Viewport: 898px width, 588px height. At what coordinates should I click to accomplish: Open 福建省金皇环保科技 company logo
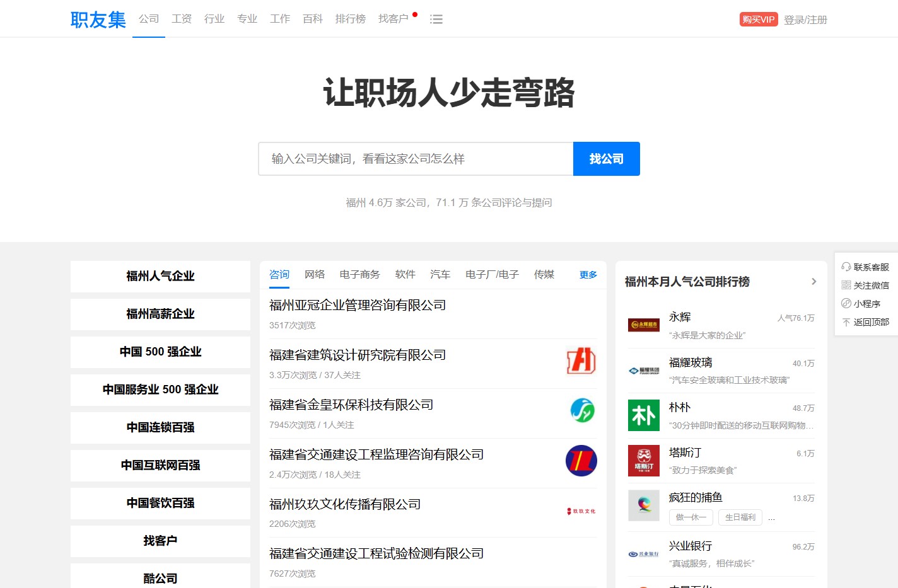click(582, 410)
